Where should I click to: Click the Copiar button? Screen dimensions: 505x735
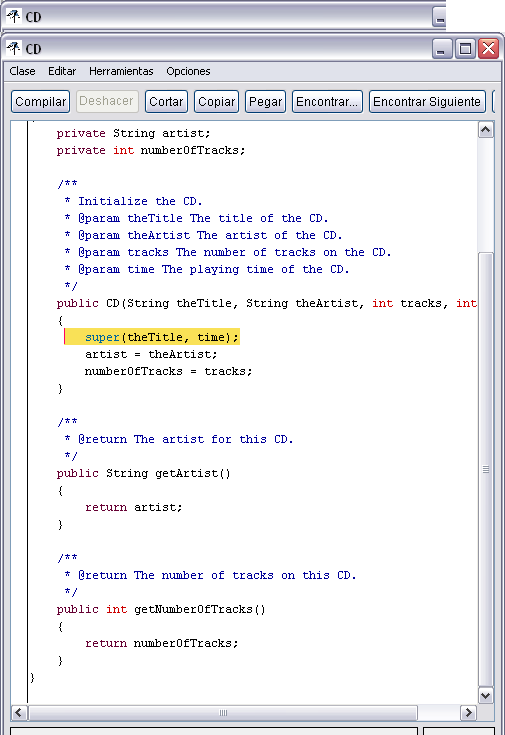click(216, 102)
